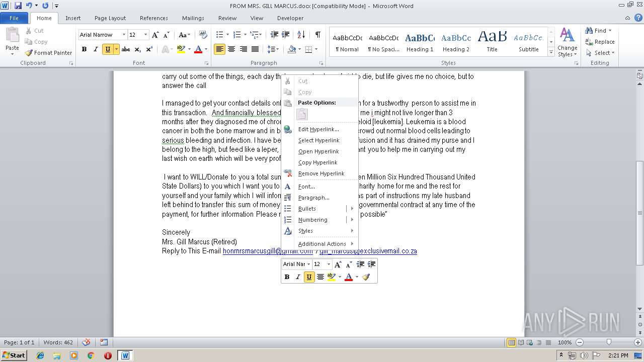Apply subscript formatting
Viewport: 644px width, 362px height.
tap(137, 49)
